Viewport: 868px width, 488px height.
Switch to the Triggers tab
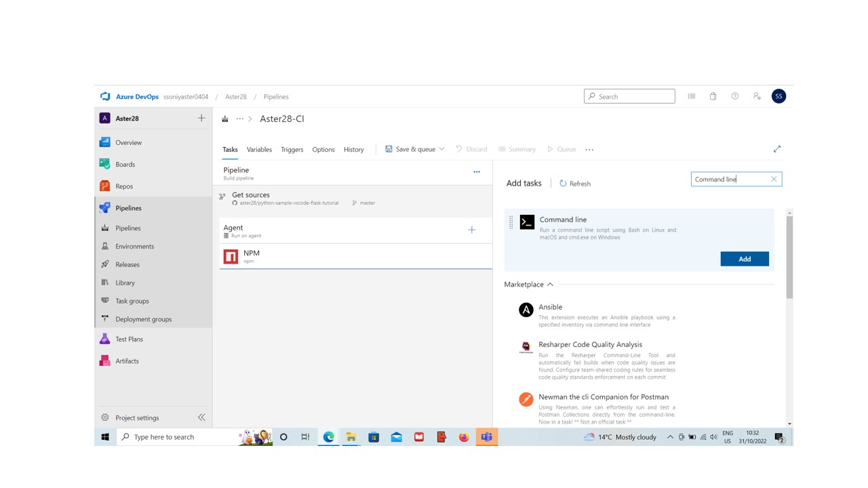click(292, 149)
